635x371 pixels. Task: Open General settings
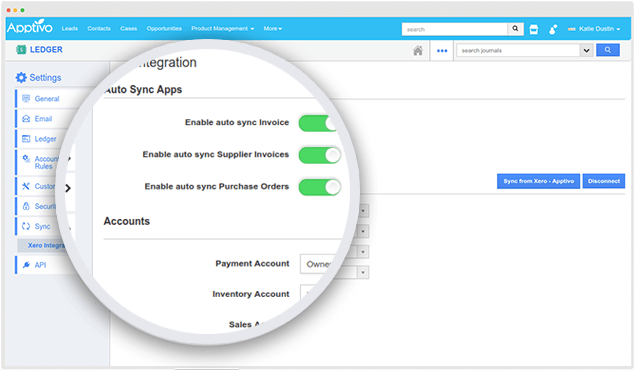47,98
